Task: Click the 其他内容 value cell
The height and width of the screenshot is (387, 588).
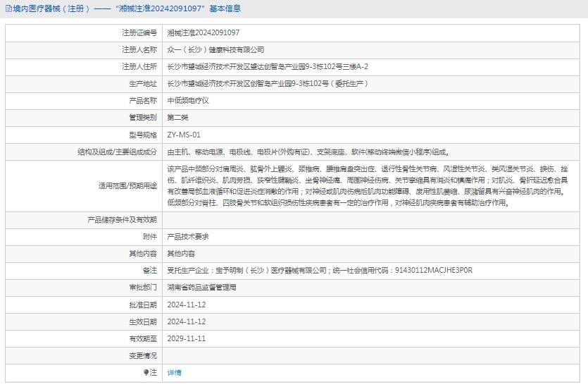Action: pyautogui.click(x=181, y=254)
